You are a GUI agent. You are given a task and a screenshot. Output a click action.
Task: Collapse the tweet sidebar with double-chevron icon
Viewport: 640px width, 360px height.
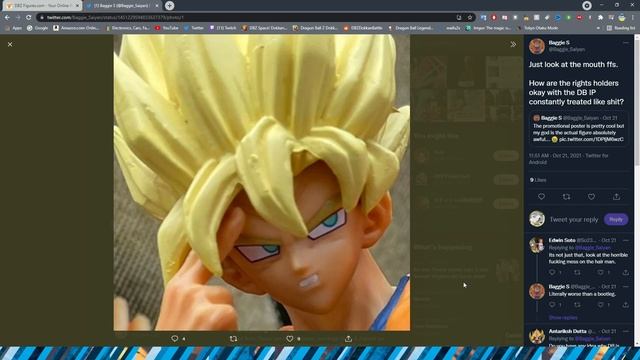point(513,44)
